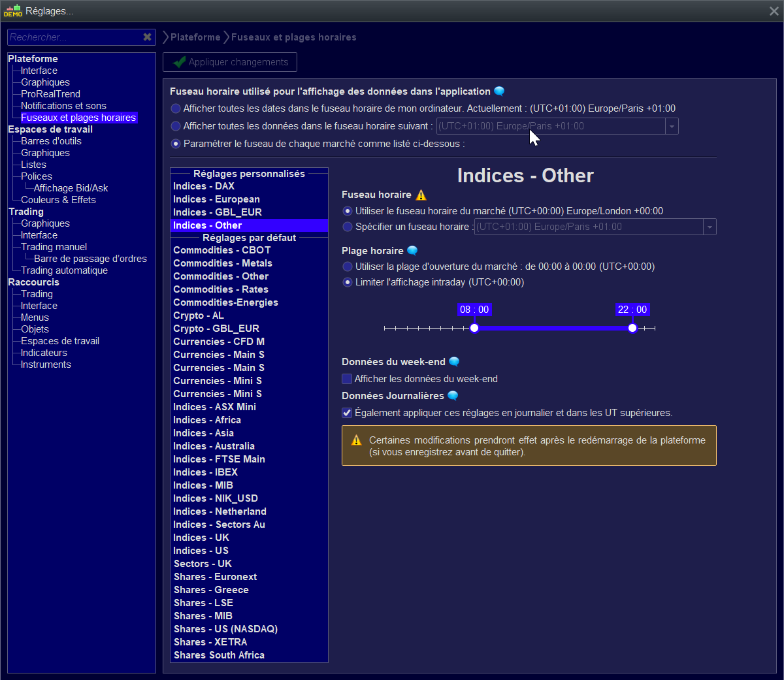Click help bubble next to Données Journalières
784x680 pixels.
[x=453, y=396]
